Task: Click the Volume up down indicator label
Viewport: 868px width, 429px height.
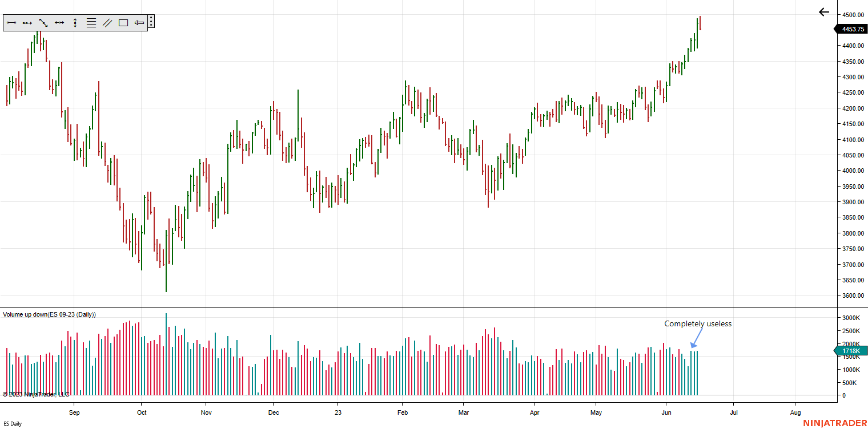Action: [49, 314]
